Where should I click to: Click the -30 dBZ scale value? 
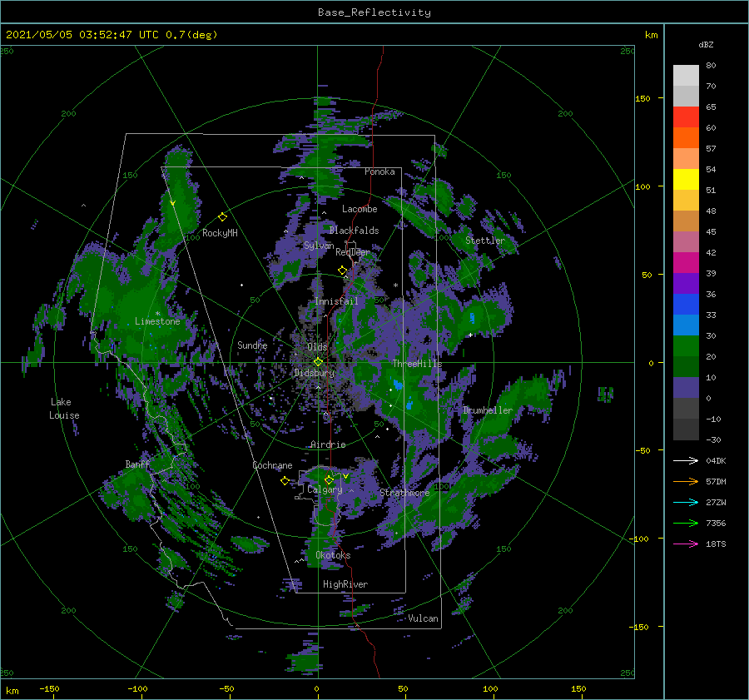click(x=713, y=439)
